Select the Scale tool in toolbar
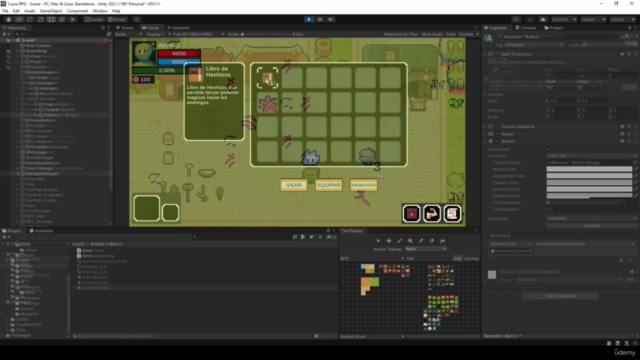This screenshot has height=360, width=640. [x=40, y=19]
